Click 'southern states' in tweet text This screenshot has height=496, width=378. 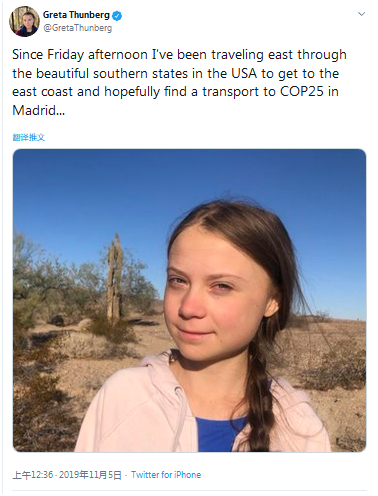coord(141,73)
